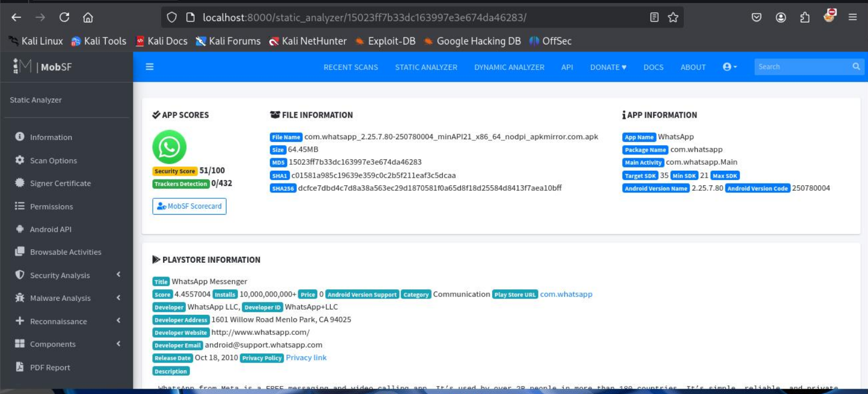This screenshot has height=394, width=868.
Task: Click the MobSF logo
Action: (42, 67)
